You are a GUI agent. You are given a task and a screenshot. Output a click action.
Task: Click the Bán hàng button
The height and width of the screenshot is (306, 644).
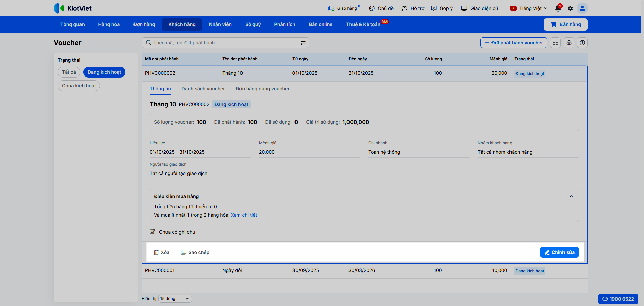(x=566, y=24)
